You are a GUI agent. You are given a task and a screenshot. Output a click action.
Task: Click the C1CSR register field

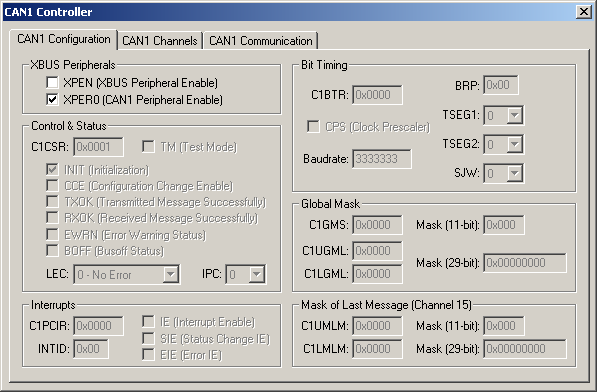click(x=99, y=147)
